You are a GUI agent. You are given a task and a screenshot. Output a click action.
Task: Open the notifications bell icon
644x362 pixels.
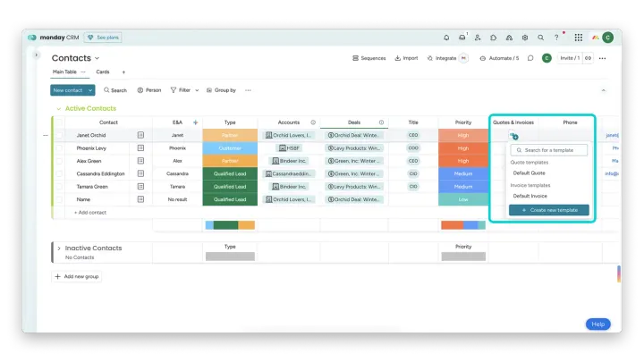coord(446,38)
